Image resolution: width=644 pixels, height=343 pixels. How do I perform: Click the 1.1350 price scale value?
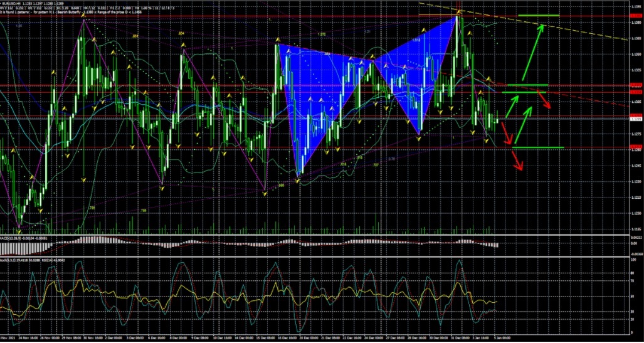pos(636,54)
